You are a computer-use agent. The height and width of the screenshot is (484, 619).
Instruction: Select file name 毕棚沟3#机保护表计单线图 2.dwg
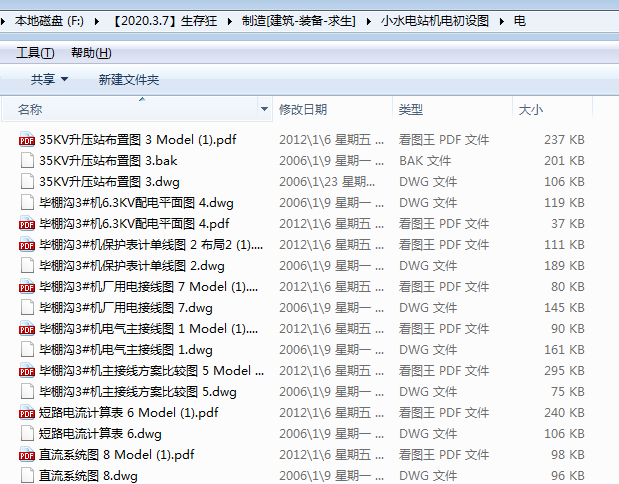click(132, 266)
